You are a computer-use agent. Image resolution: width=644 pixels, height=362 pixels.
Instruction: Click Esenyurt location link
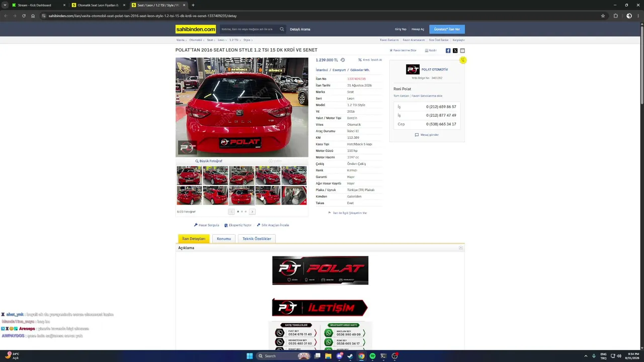pos(339,70)
